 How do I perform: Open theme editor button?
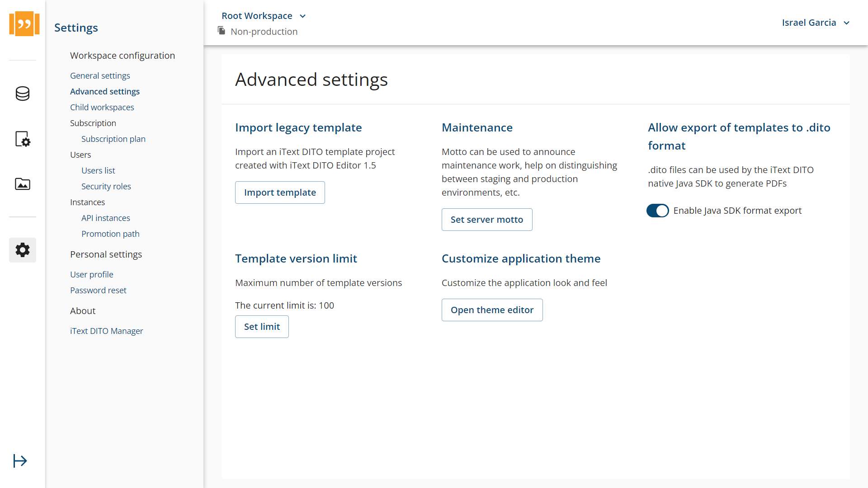(492, 310)
